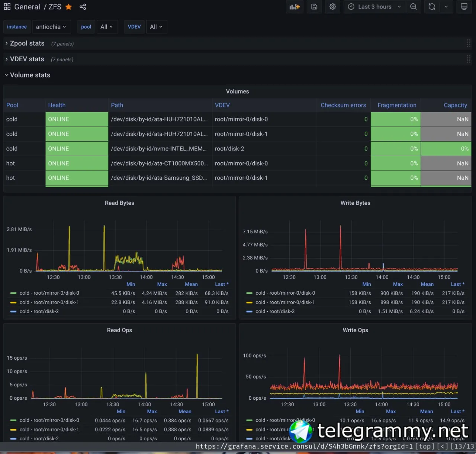
Task: Save dashboard using the floppy disk icon
Action: [x=314, y=7]
